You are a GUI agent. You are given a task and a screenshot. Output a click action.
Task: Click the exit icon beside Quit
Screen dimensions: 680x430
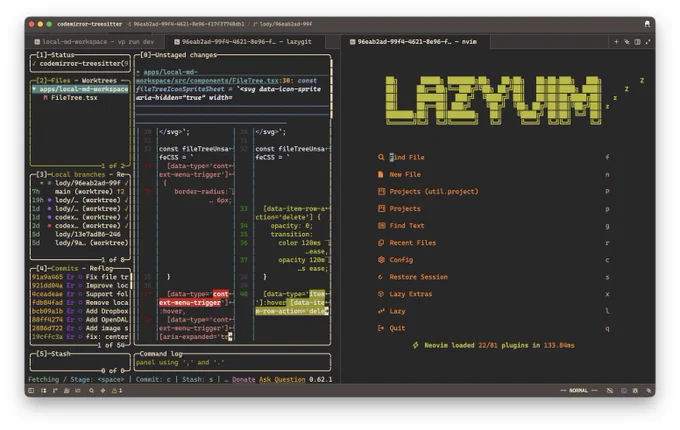pos(381,328)
